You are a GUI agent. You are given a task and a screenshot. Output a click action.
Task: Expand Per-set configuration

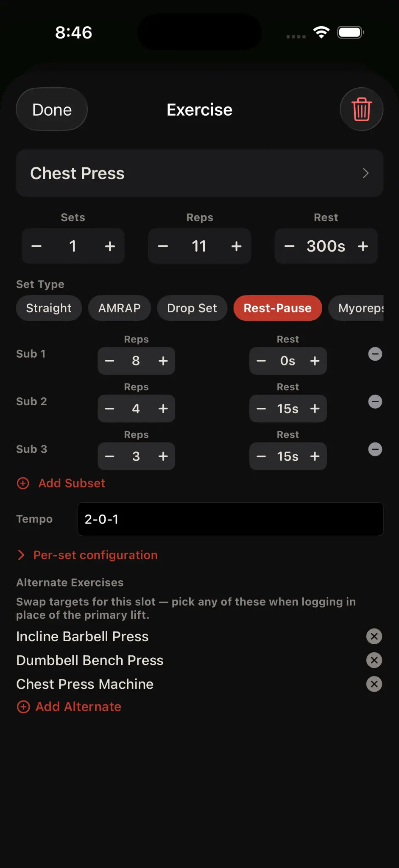point(94,555)
